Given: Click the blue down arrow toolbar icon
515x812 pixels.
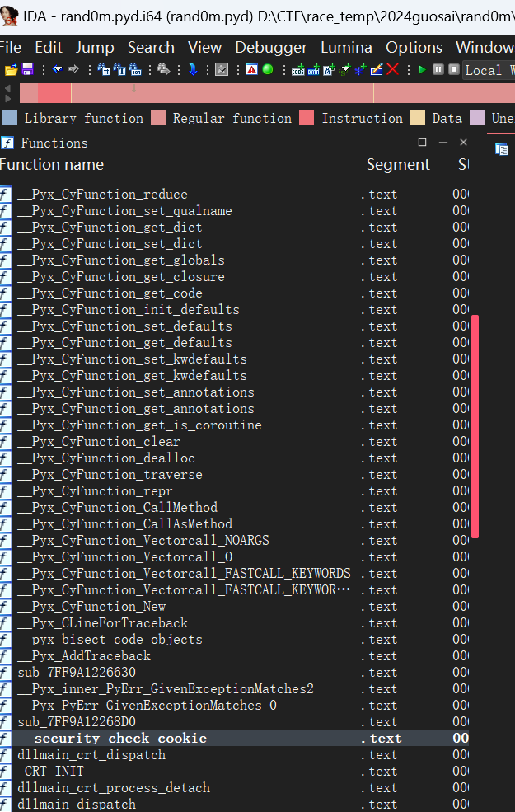Looking at the screenshot, I should coord(191,70).
